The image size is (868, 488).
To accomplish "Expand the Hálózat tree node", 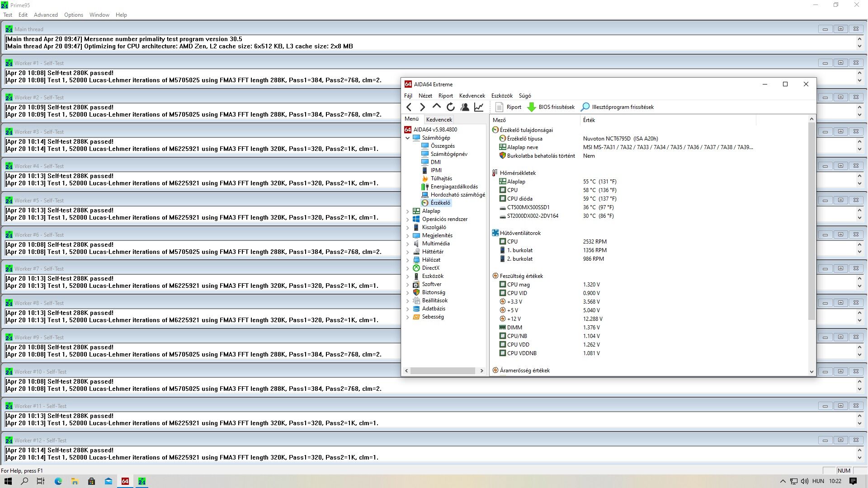I will 407,260.
